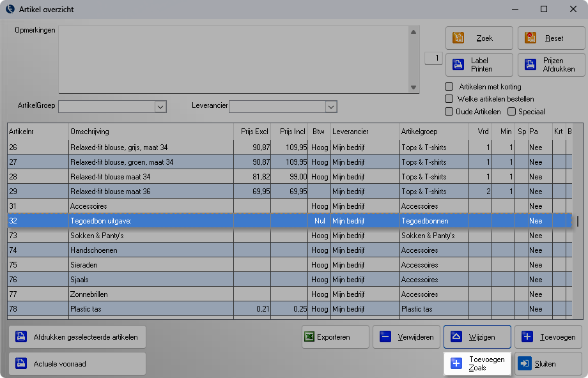Click inside the Opmerkingen text area
The width and height of the screenshot is (588, 378).
234,59
